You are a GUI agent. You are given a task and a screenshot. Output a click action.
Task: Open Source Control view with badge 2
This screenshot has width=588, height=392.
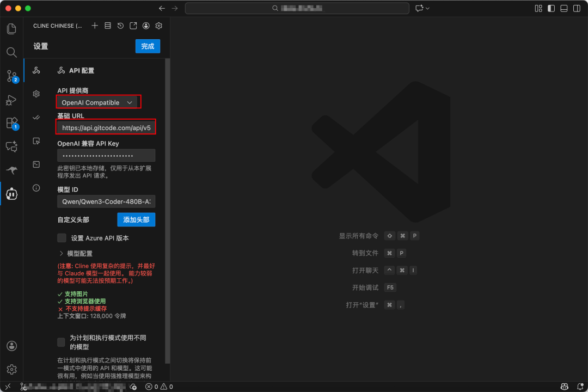click(11, 76)
